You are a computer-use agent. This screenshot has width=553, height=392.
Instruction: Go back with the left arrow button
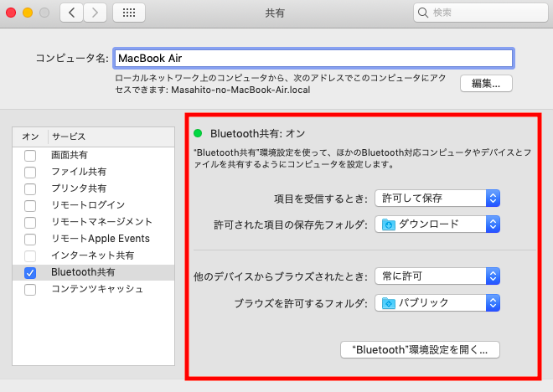[71, 13]
